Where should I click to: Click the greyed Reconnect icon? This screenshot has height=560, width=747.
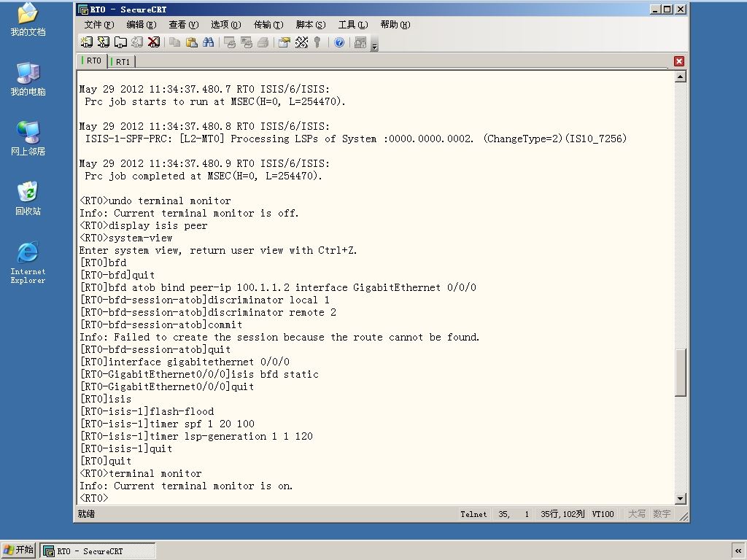coord(136,42)
